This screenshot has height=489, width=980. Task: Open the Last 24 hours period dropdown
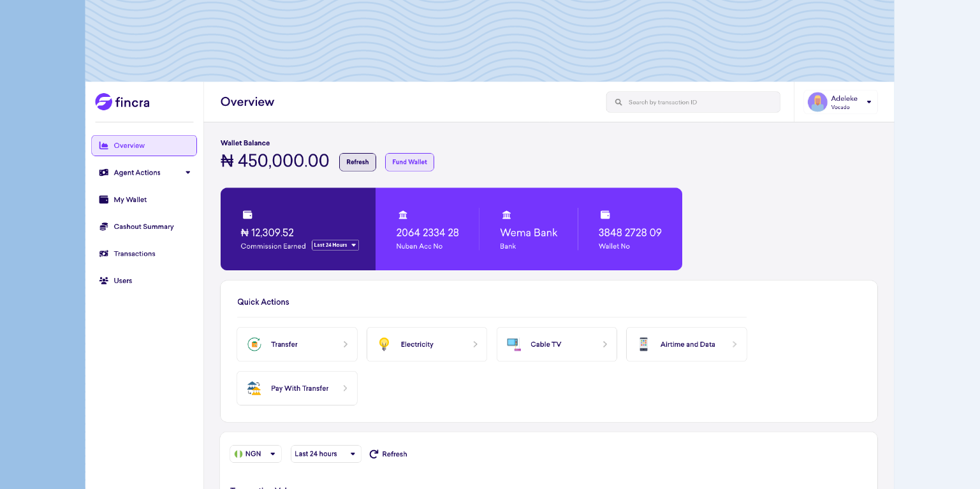coord(326,454)
